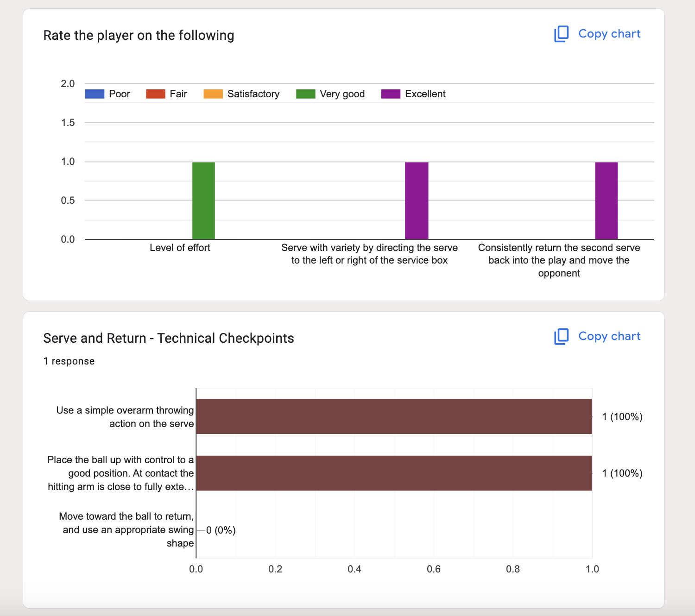Select the blue Poor legend icon
The width and height of the screenshot is (695, 616).
point(94,94)
